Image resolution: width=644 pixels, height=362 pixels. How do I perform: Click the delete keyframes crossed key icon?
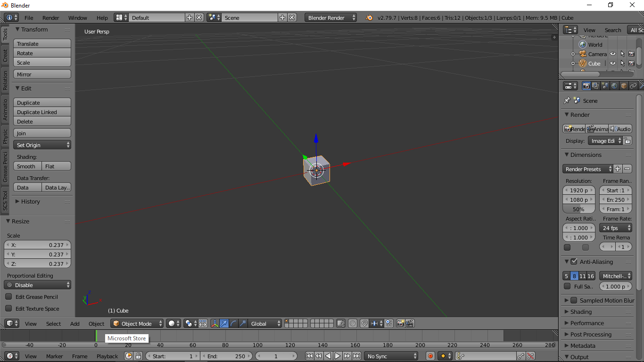point(530,356)
